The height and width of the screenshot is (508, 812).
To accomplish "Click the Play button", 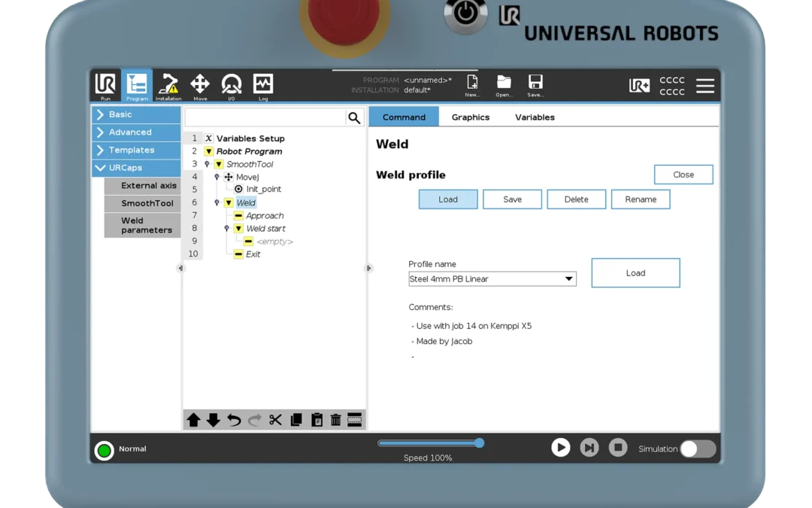I will [560, 448].
